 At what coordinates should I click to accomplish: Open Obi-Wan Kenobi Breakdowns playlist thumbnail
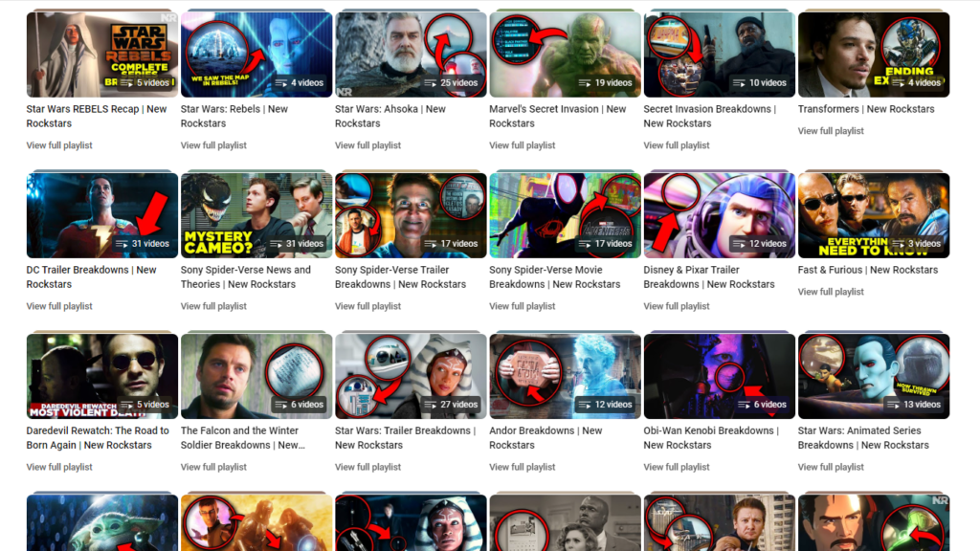pyautogui.click(x=720, y=376)
